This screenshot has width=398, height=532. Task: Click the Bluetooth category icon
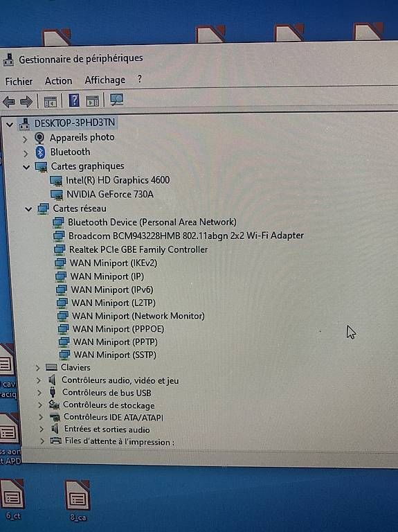(40, 152)
